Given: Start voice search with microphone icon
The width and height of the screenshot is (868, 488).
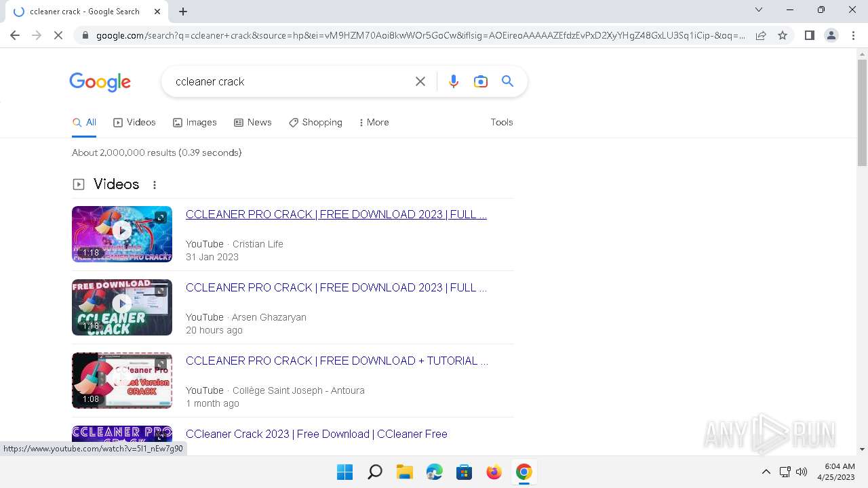Looking at the screenshot, I should 454,81.
